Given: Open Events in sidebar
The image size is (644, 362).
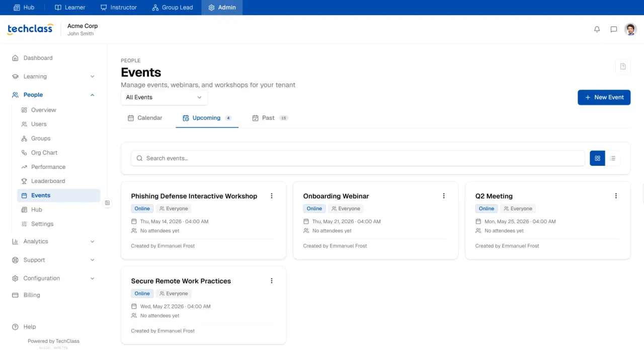Looking at the screenshot, I should 59,196.
